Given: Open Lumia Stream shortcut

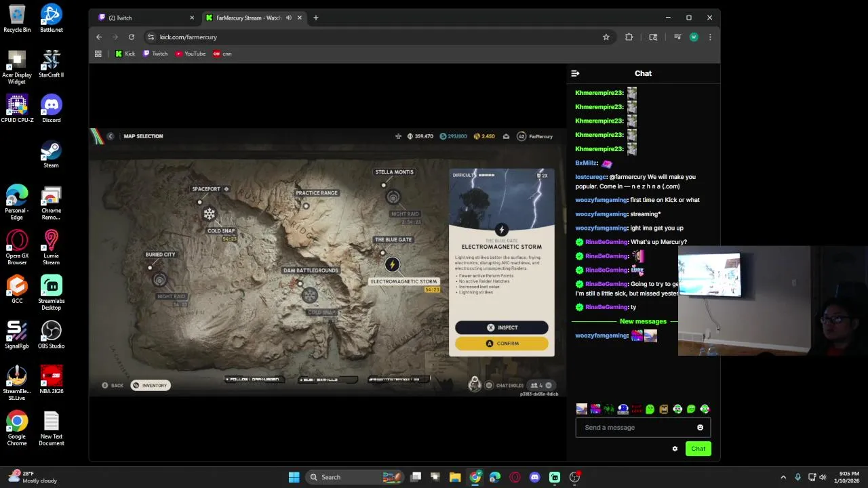Looking at the screenshot, I should (52, 248).
